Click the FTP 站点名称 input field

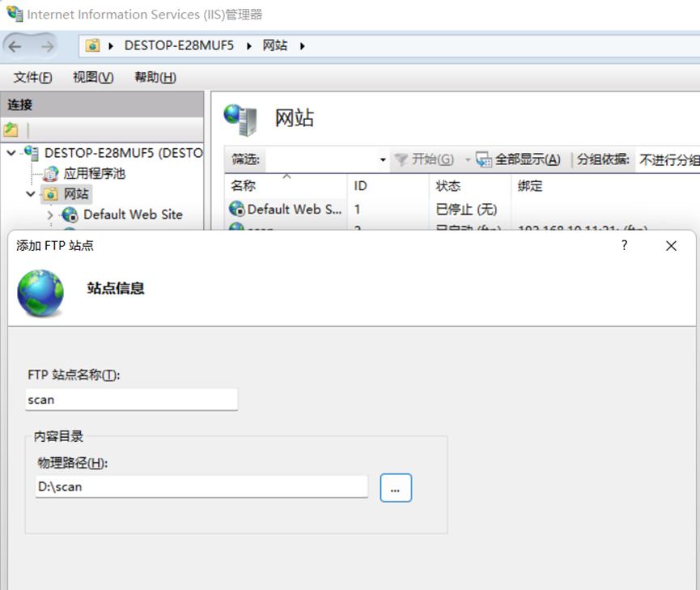tap(131, 399)
